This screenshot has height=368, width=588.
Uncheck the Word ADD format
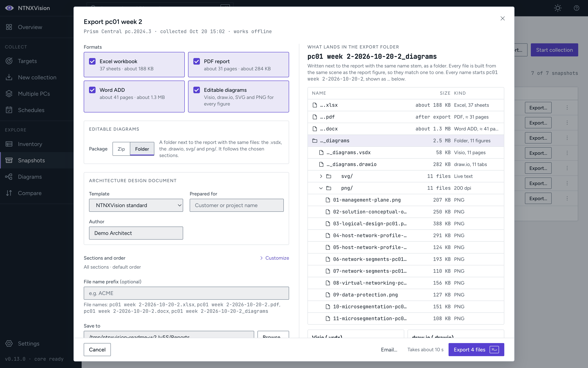pyautogui.click(x=92, y=90)
